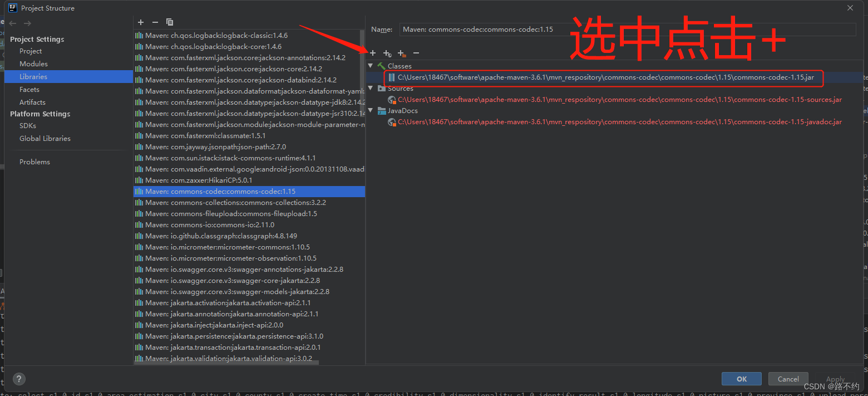Collapse the Classes section
Viewport: 868px width, 396px height.
click(x=370, y=66)
